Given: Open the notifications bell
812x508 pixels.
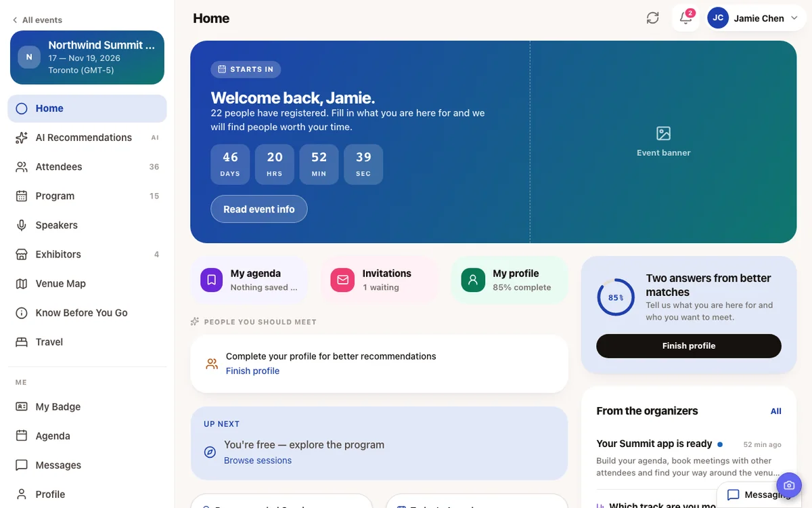Looking at the screenshot, I should click(686, 18).
